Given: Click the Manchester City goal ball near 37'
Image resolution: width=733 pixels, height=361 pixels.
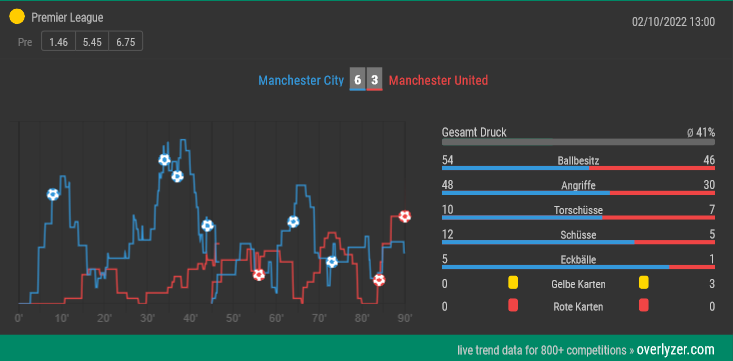Looking at the screenshot, I should click(x=177, y=176).
